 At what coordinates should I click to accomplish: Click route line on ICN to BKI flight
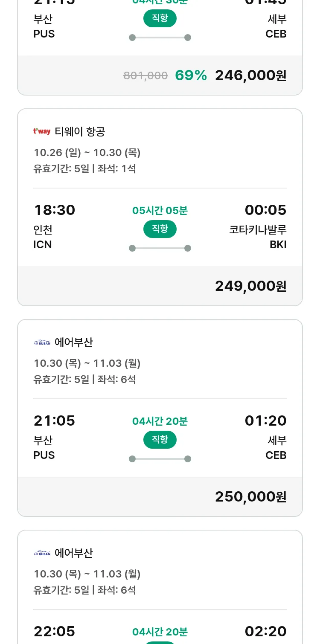160,248
